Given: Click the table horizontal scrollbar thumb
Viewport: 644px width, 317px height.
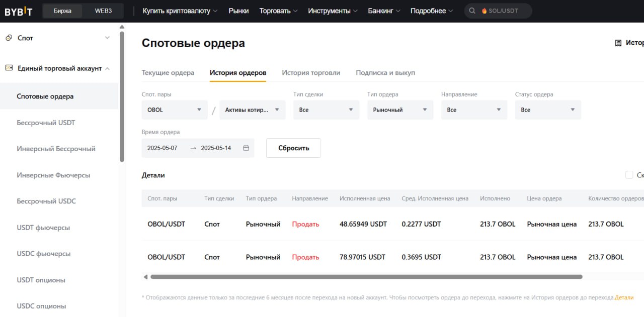Looking at the screenshot, I should (366, 277).
